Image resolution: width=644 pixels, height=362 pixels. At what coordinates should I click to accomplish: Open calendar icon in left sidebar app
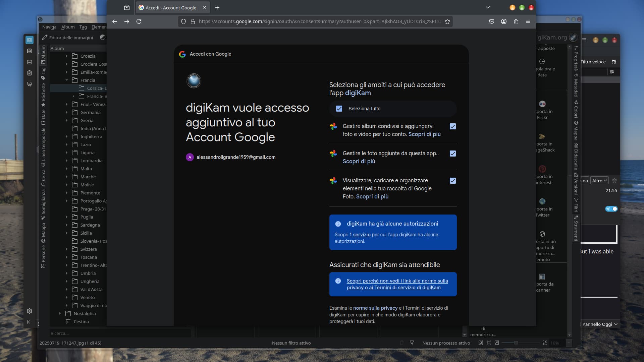(x=30, y=62)
